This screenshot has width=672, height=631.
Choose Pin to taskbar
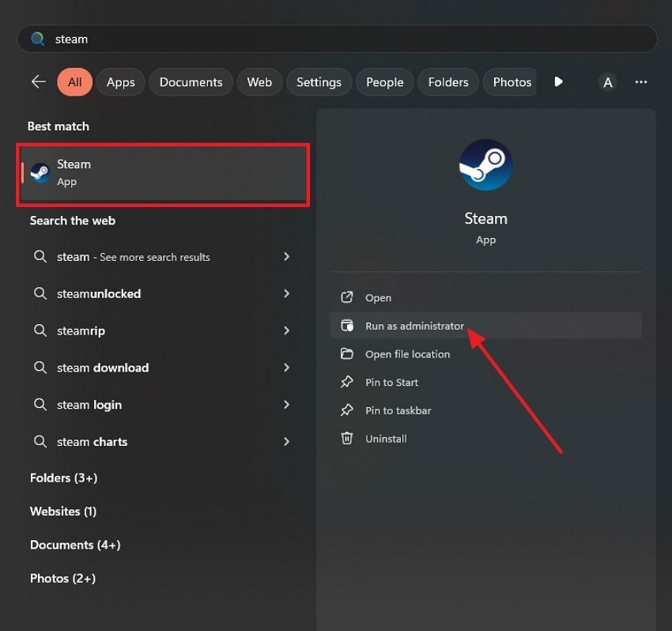click(485, 410)
